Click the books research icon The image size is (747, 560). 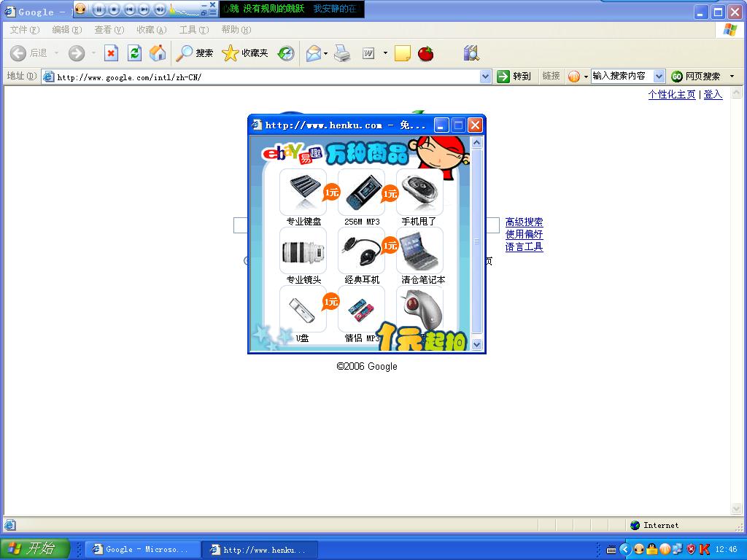pyautogui.click(x=471, y=52)
